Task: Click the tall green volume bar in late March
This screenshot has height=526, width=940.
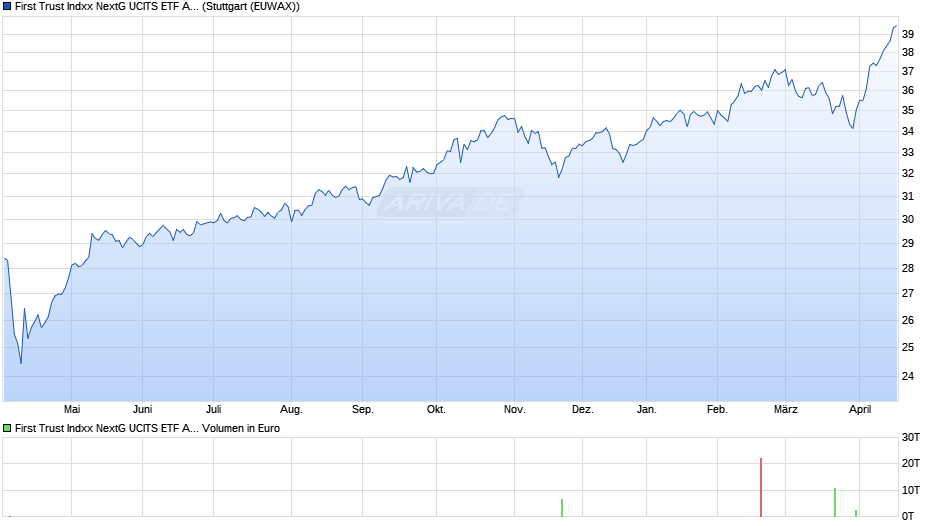Action: click(x=834, y=502)
